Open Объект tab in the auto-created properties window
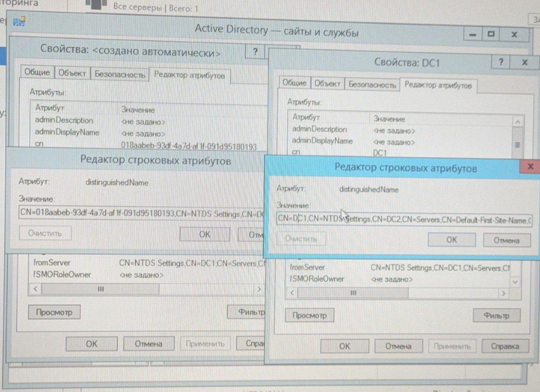Viewport: 540px width, 392px height. pyautogui.click(x=72, y=73)
